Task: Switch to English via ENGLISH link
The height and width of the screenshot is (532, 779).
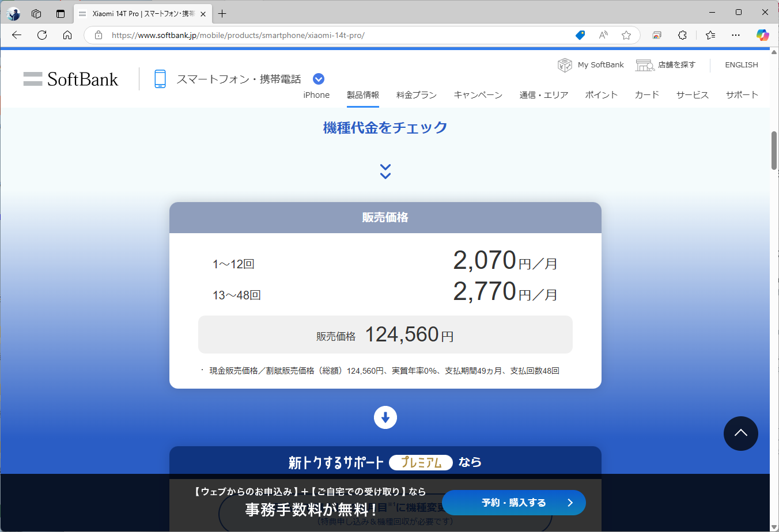Action: 742,64
